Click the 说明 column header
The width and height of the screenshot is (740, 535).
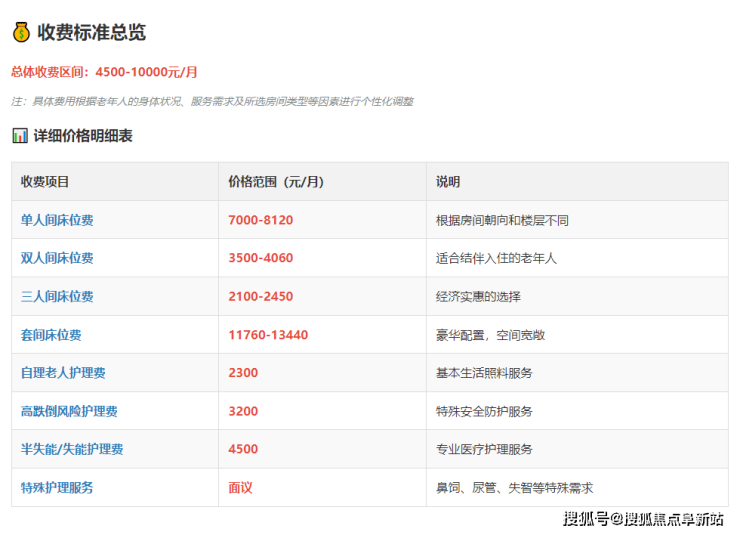pos(448,182)
